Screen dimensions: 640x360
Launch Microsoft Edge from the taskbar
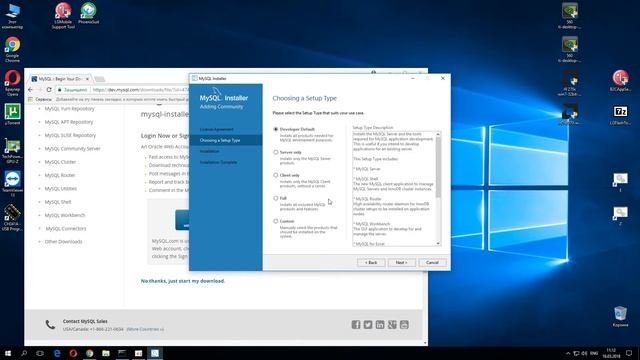click(57, 353)
